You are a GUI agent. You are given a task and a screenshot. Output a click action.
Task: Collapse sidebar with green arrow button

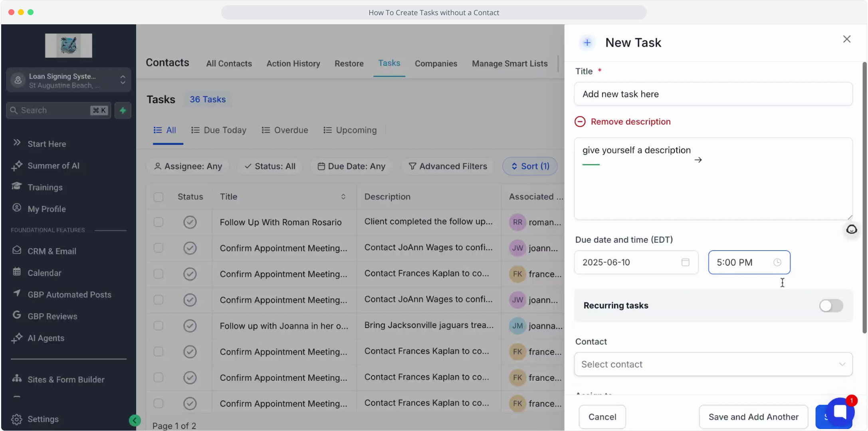(x=135, y=420)
